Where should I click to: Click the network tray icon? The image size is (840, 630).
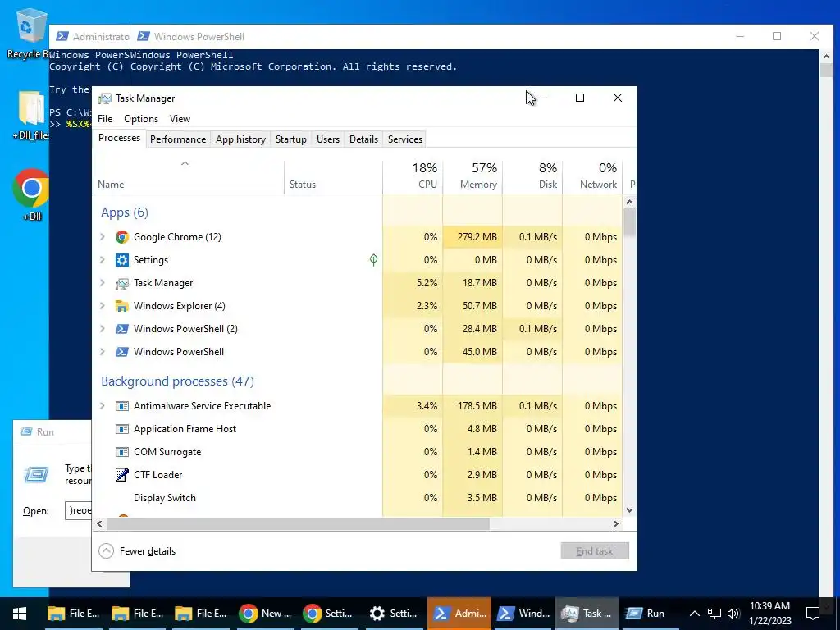714,614
